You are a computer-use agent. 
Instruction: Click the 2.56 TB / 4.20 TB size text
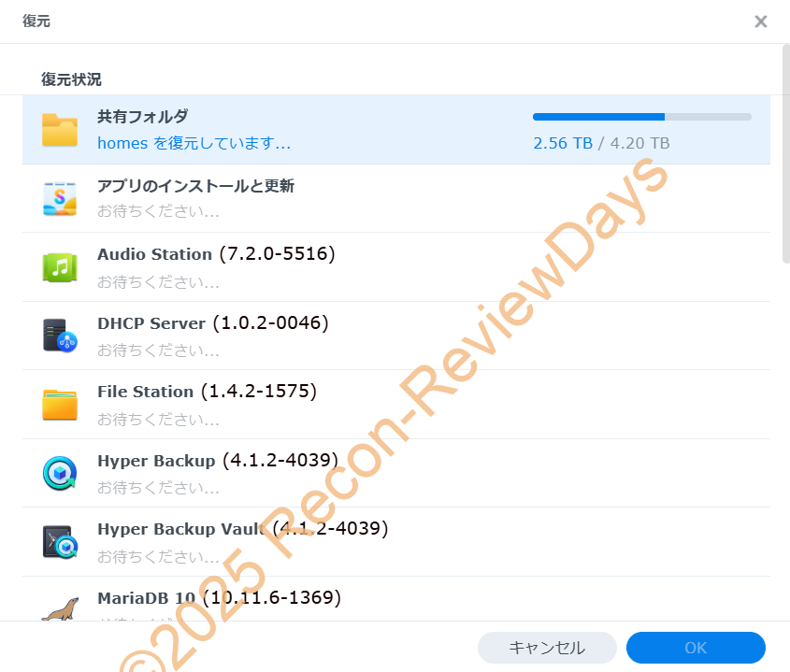tap(600, 144)
